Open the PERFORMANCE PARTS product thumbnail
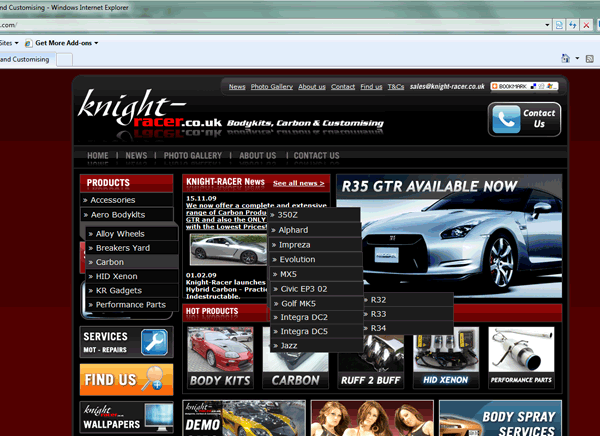Image resolution: width=600 pixels, height=436 pixels. (x=521, y=358)
